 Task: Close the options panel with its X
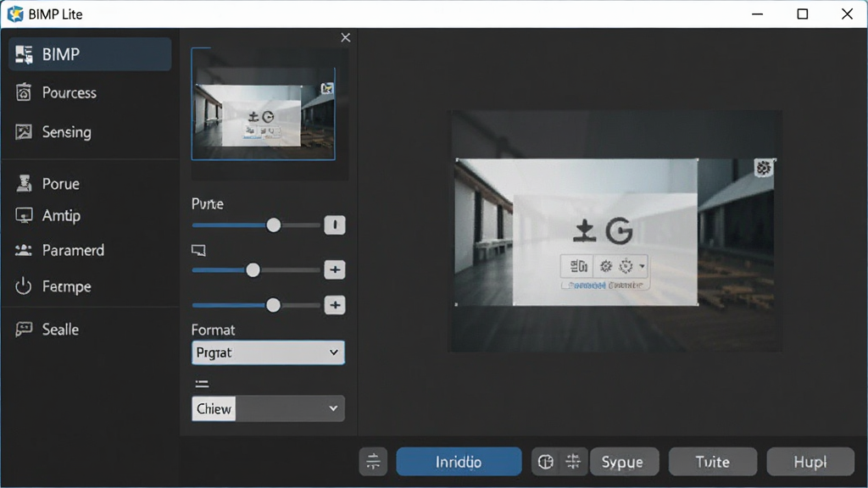(x=346, y=37)
